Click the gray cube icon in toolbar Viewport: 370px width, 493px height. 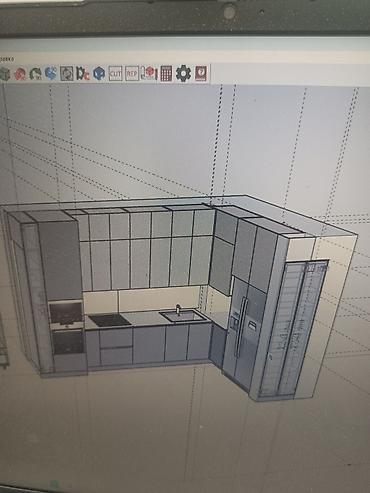pyautogui.click(x=5, y=74)
